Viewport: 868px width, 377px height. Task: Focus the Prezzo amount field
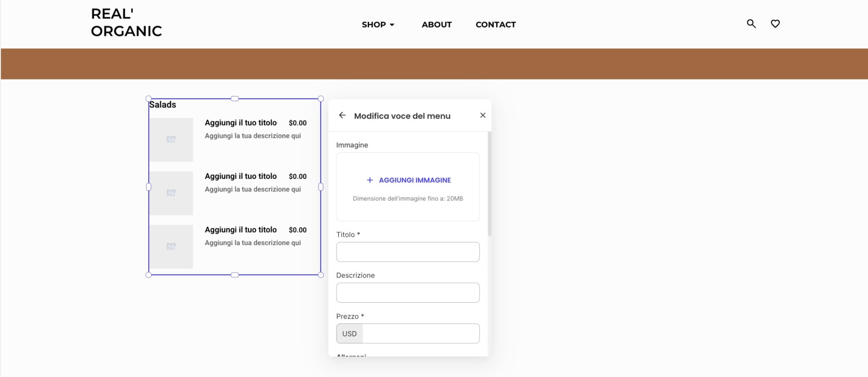[421, 334]
